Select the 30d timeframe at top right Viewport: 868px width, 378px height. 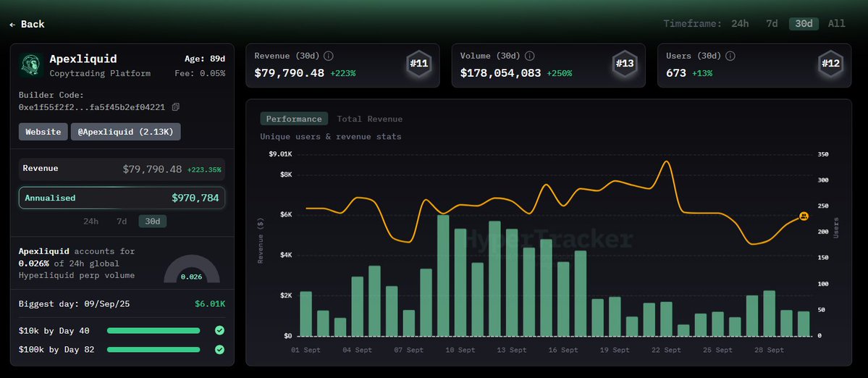pos(804,24)
